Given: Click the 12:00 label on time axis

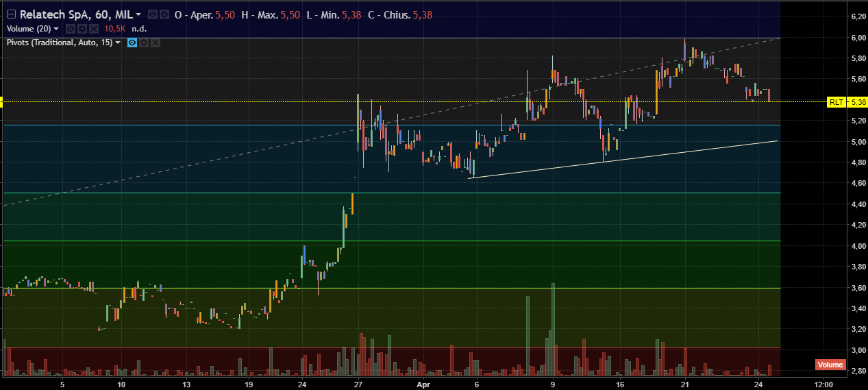Looking at the screenshot, I should pos(823,384).
